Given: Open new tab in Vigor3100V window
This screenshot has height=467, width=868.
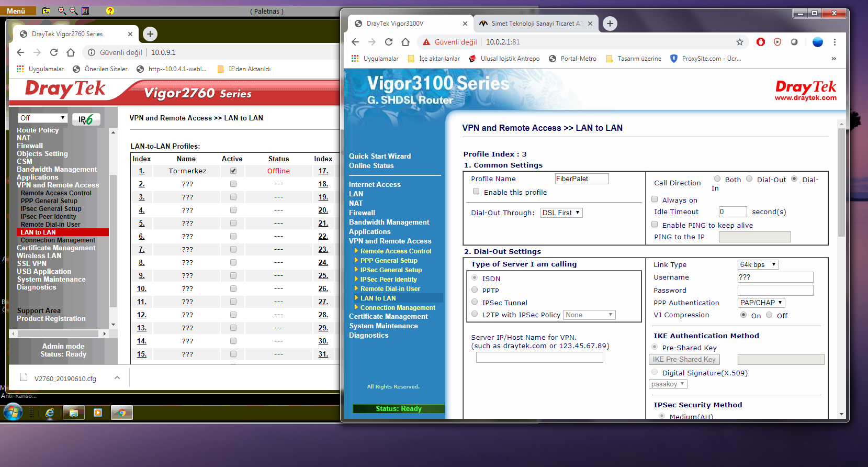Looking at the screenshot, I should click(610, 24).
